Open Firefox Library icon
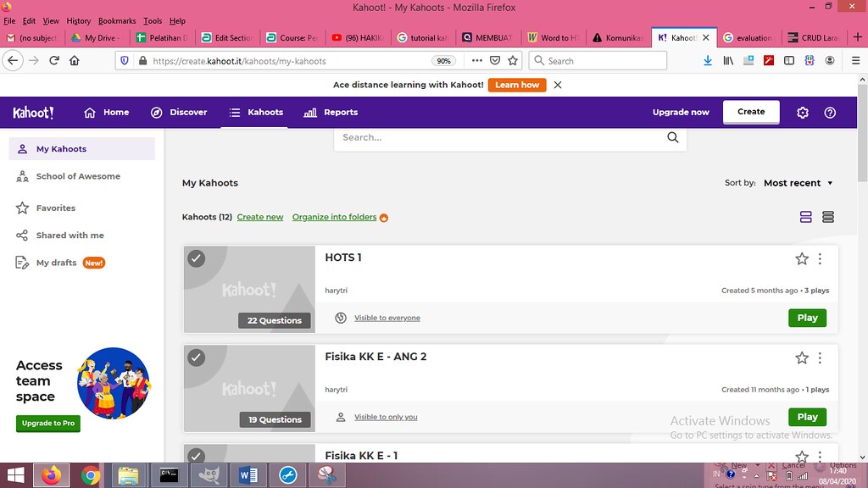The width and height of the screenshot is (868, 488). coord(728,61)
